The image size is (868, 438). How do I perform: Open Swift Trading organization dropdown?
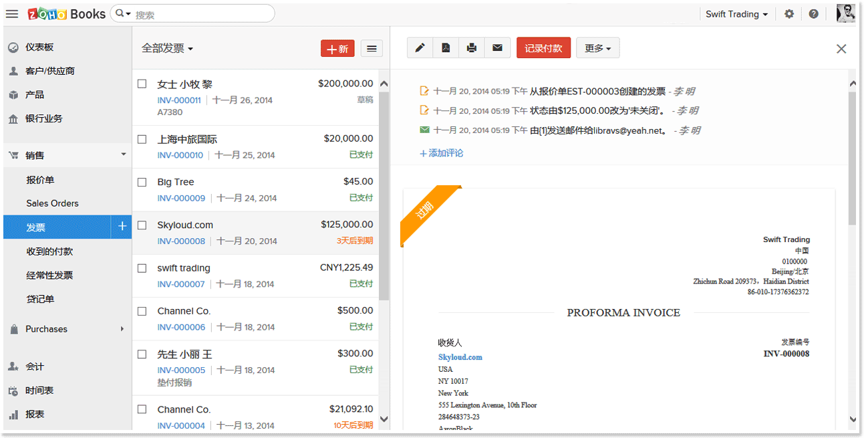[736, 14]
